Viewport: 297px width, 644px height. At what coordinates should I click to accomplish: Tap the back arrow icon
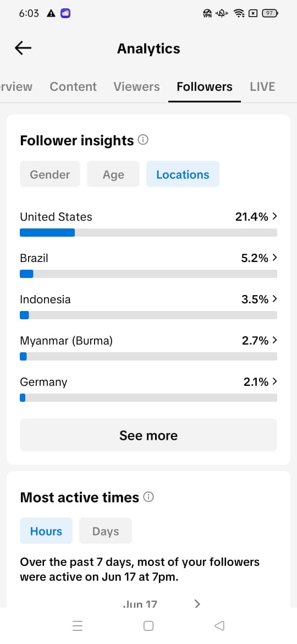[23, 48]
